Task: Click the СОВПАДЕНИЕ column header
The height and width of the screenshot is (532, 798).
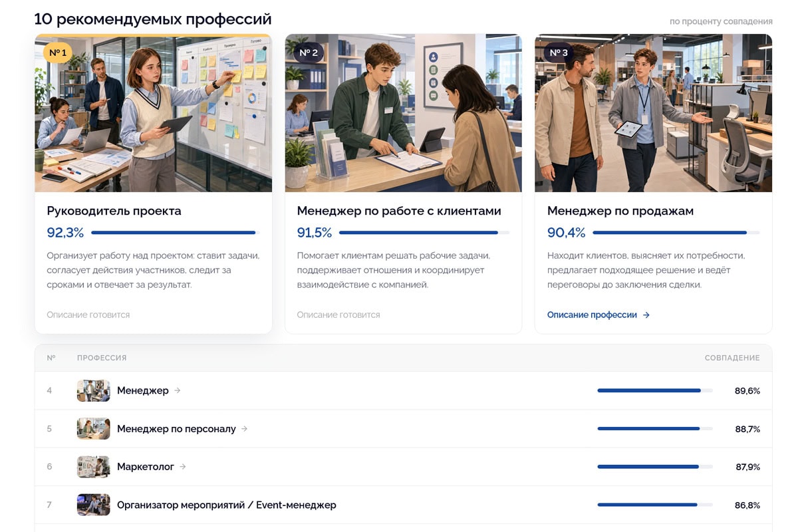Action: [x=732, y=358]
